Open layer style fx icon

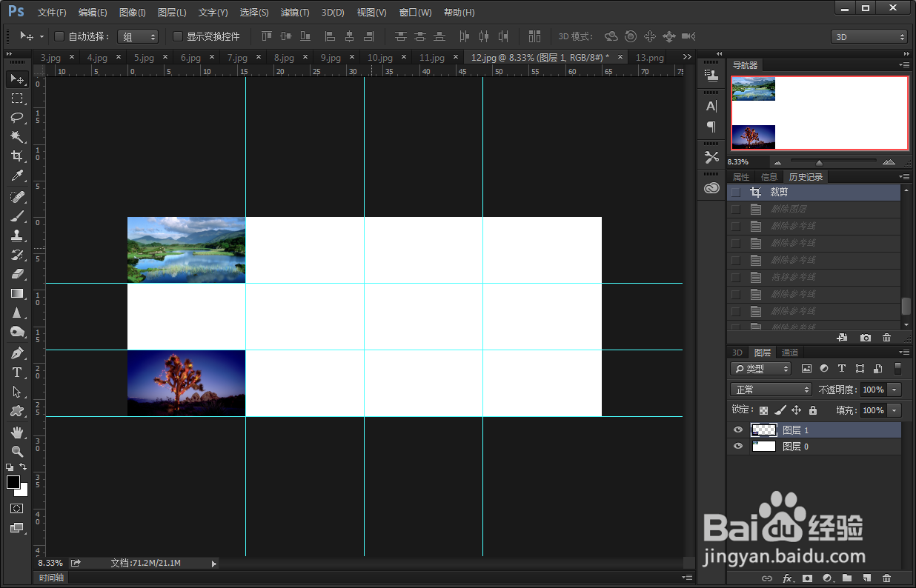pyautogui.click(x=788, y=578)
